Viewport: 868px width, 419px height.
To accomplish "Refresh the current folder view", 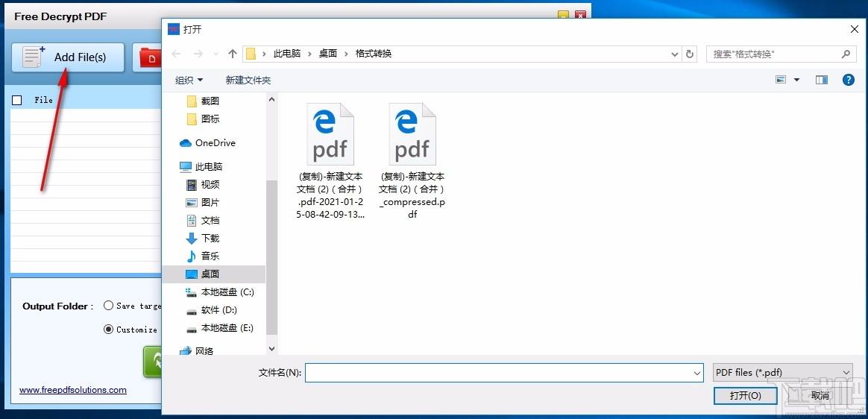I will coord(690,54).
